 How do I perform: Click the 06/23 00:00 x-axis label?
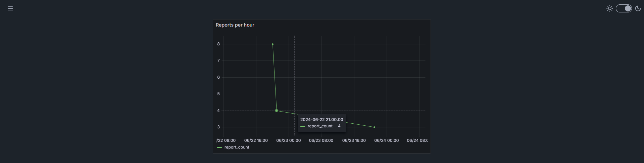coord(288,140)
